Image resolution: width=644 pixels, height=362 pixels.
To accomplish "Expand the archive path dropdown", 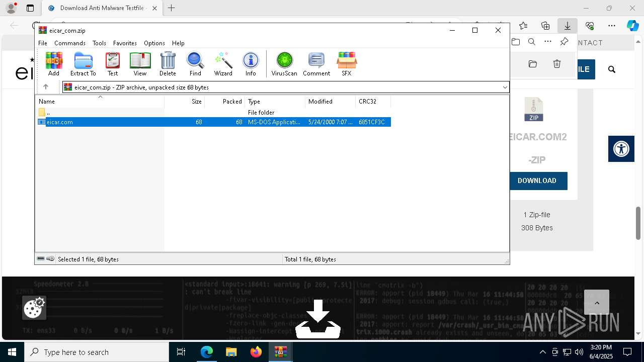I will click(x=505, y=87).
